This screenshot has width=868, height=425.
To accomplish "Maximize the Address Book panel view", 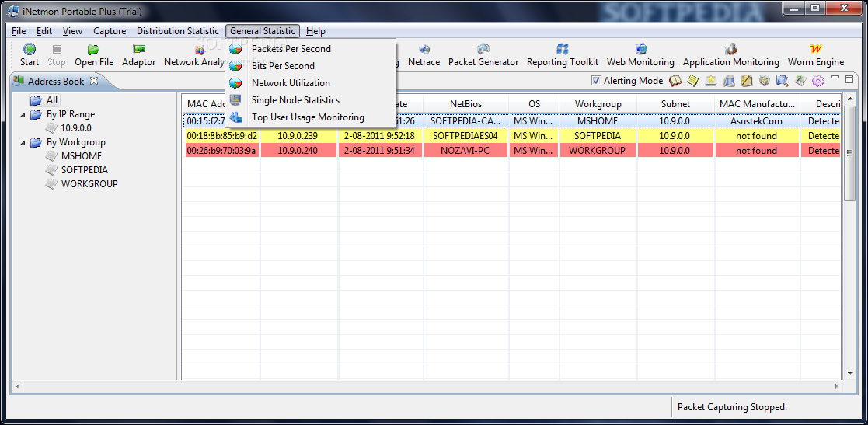I will pyautogui.click(x=849, y=78).
